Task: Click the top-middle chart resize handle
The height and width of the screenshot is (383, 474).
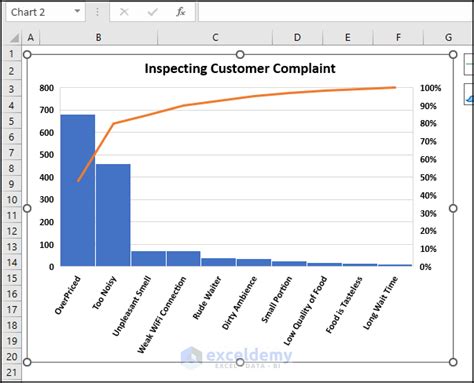Action: pyautogui.click(x=240, y=55)
